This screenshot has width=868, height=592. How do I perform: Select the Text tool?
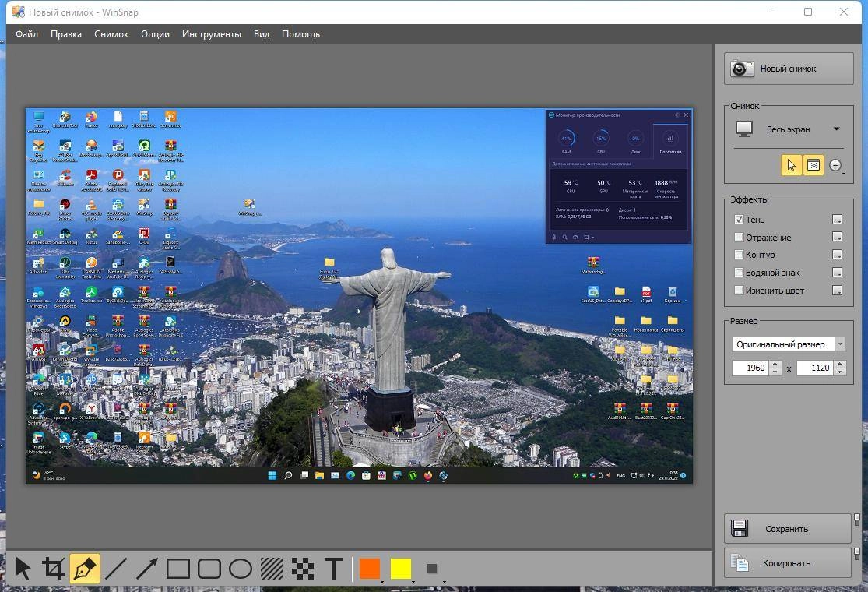(333, 569)
